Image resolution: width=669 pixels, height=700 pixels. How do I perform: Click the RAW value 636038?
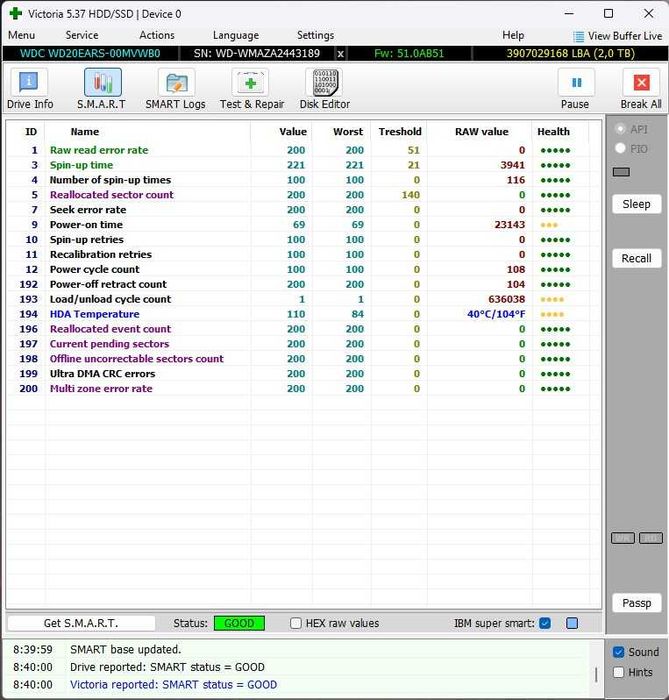point(507,299)
